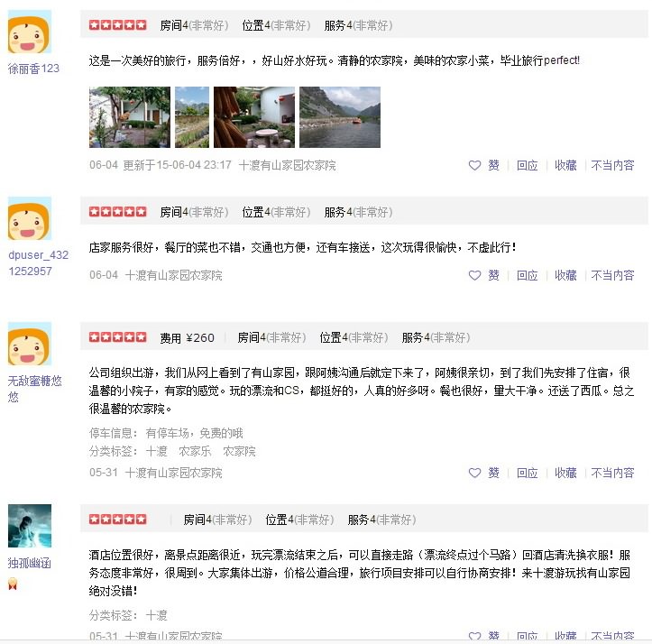
Task: Click 回应 on the first review
Action: (528, 166)
